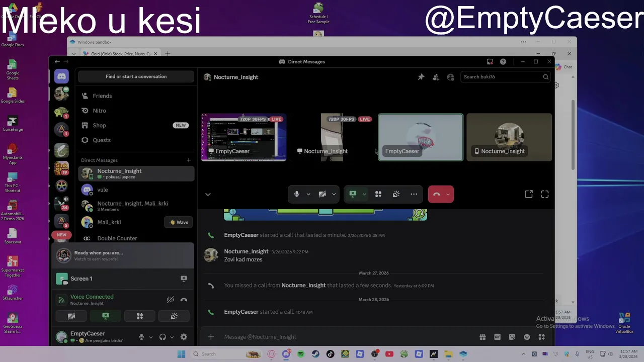644x362 pixels.
Task: Open the Friends page
Action: pyautogui.click(x=136, y=96)
